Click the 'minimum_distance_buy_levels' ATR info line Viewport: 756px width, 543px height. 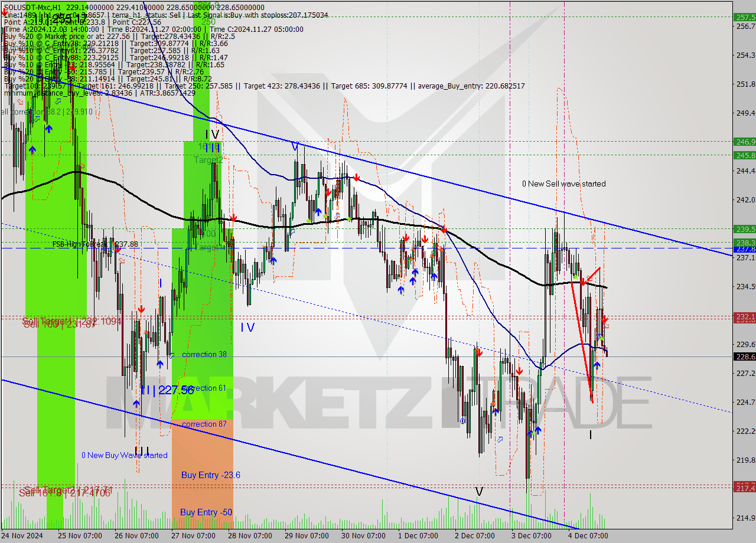tap(99, 93)
